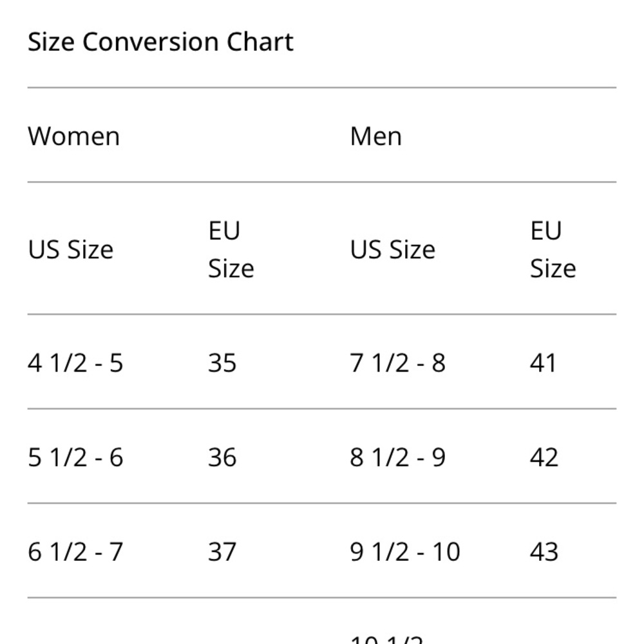This screenshot has width=644, height=644.
Task: Select the Women column header
Action: coord(74,136)
